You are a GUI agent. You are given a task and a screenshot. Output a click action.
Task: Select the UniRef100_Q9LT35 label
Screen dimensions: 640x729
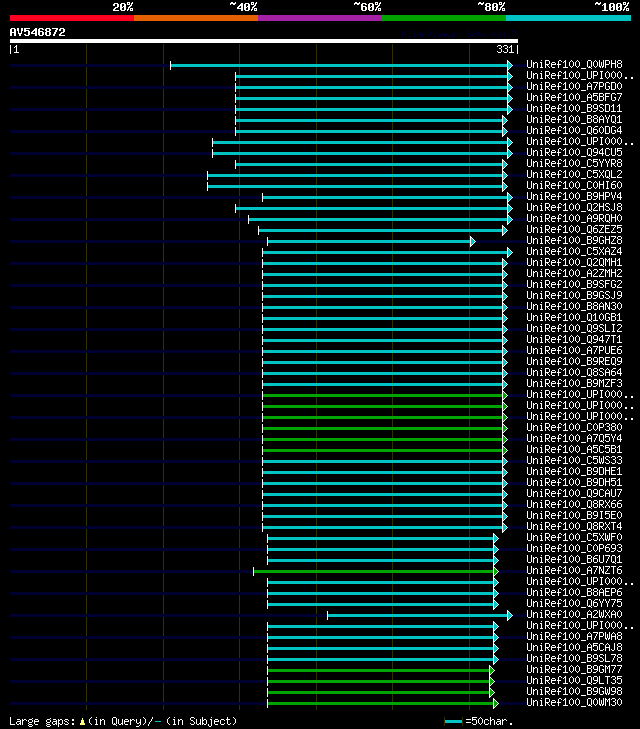[x=574, y=681]
